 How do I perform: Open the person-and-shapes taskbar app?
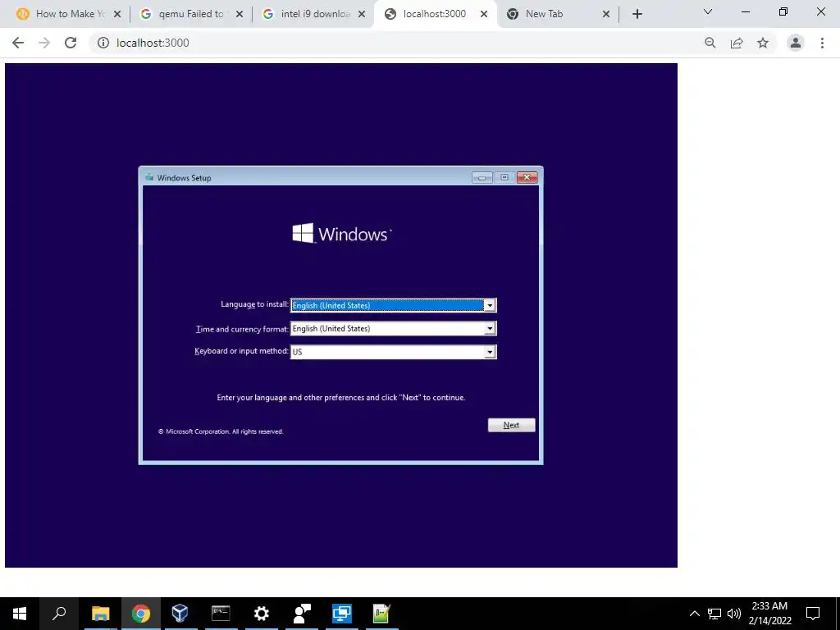pyautogui.click(x=302, y=614)
